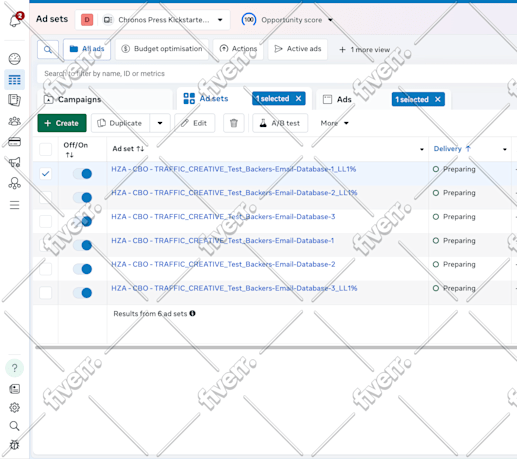Select the All ads view
The image size is (517, 459).
point(87,49)
